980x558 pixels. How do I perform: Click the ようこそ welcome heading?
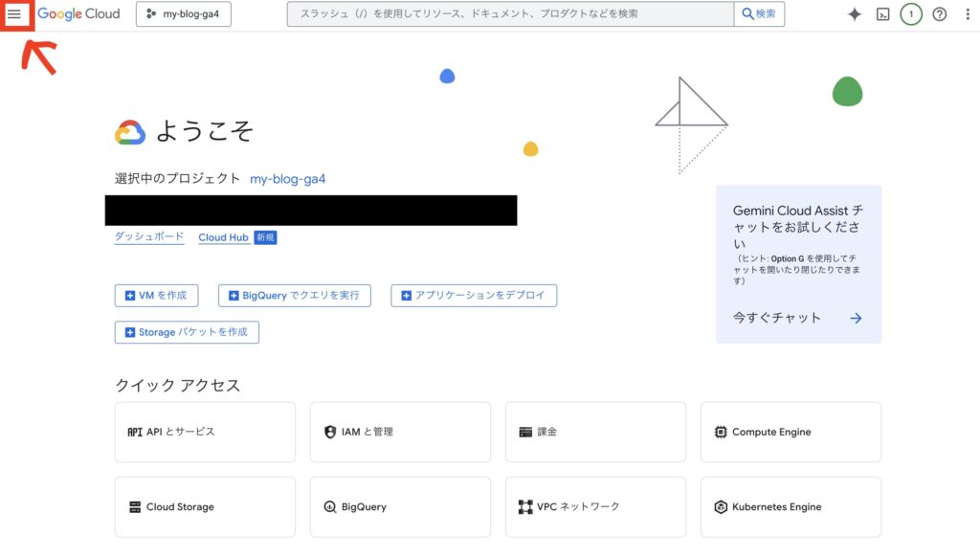(205, 132)
